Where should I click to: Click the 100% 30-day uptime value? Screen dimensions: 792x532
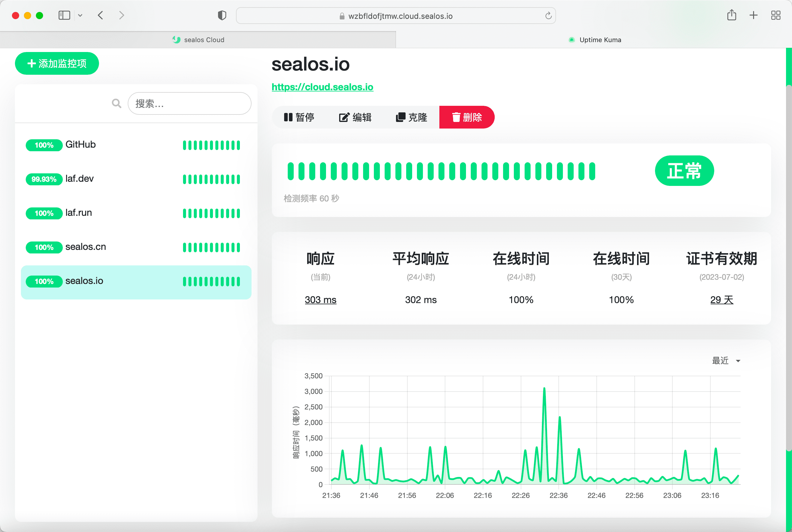point(621,300)
